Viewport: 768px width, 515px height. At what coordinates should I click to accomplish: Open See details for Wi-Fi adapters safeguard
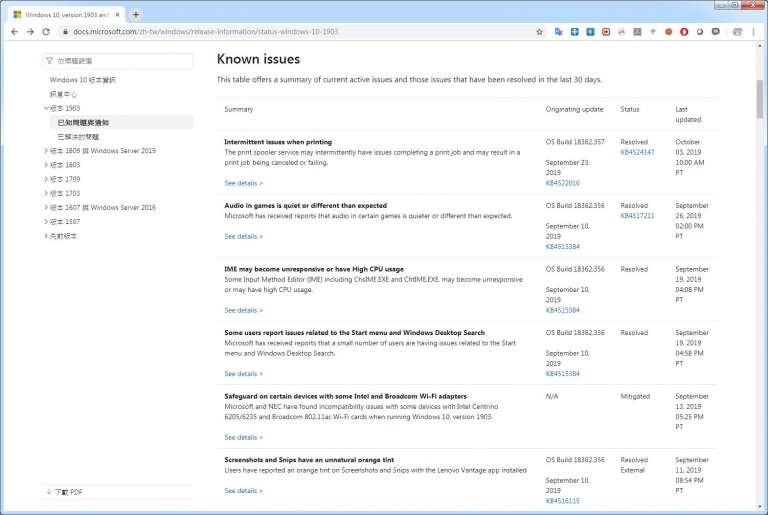[x=243, y=438]
